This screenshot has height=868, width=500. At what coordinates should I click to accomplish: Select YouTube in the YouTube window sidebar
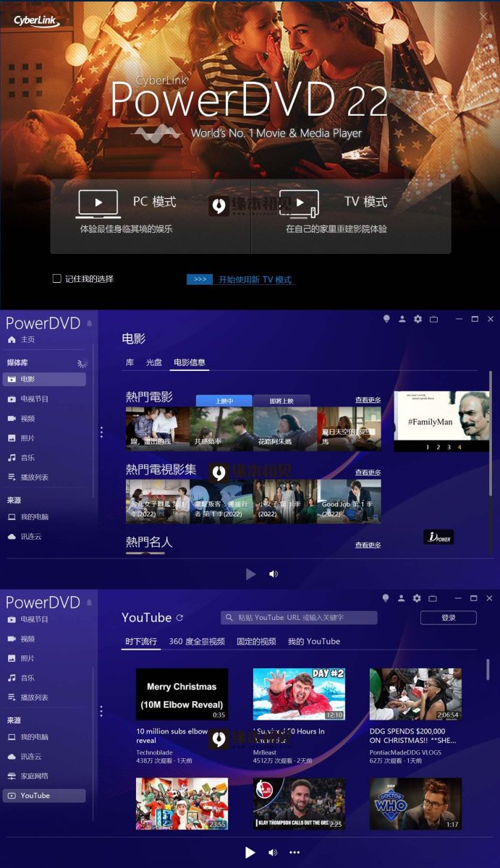(44, 796)
